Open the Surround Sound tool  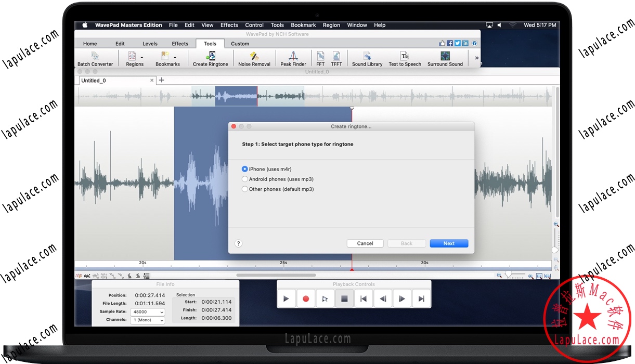tap(445, 58)
